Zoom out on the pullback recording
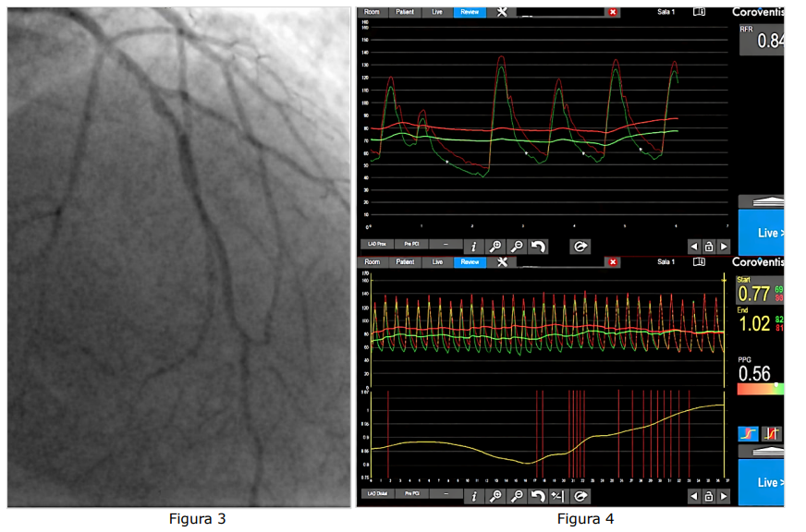This screenshot has width=806, height=532. (517, 496)
